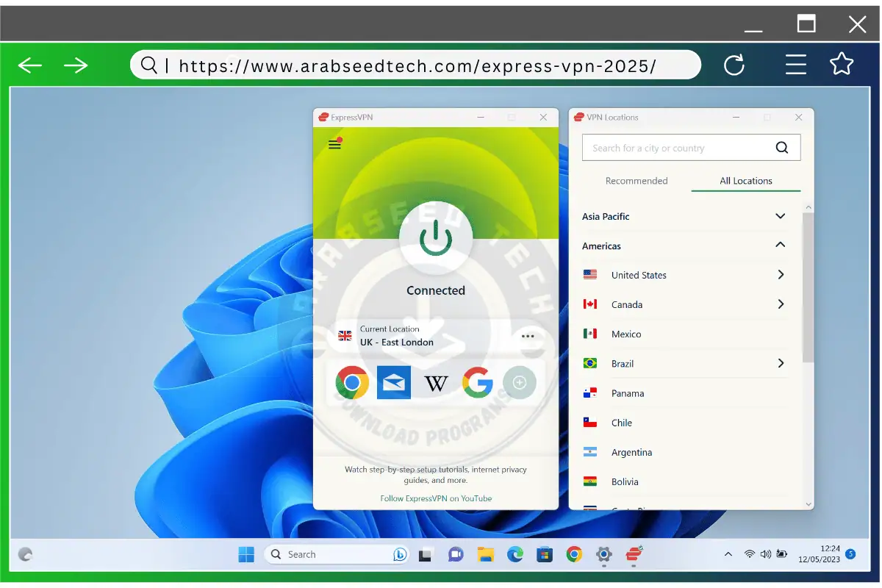Toggle the Wi-Fi status in system tray
Image resolution: width=882 pixels, height=588 pixels.
750,553
